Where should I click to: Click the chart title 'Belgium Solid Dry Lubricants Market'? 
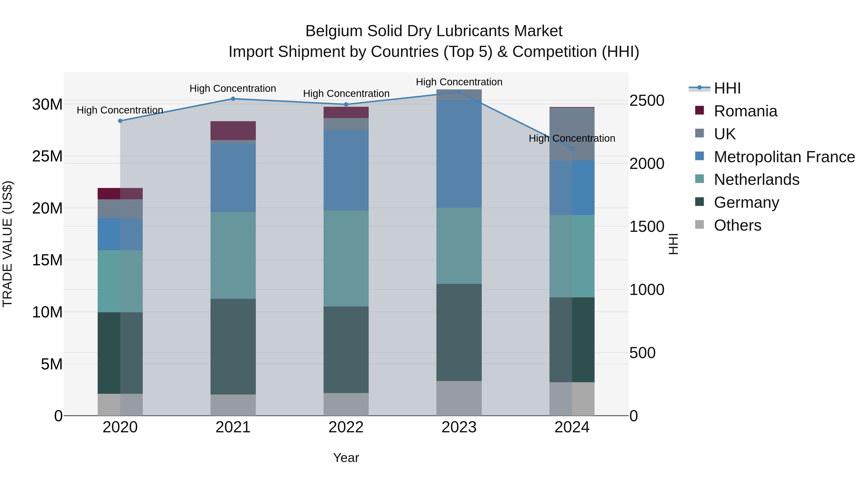tap(434, 31)
